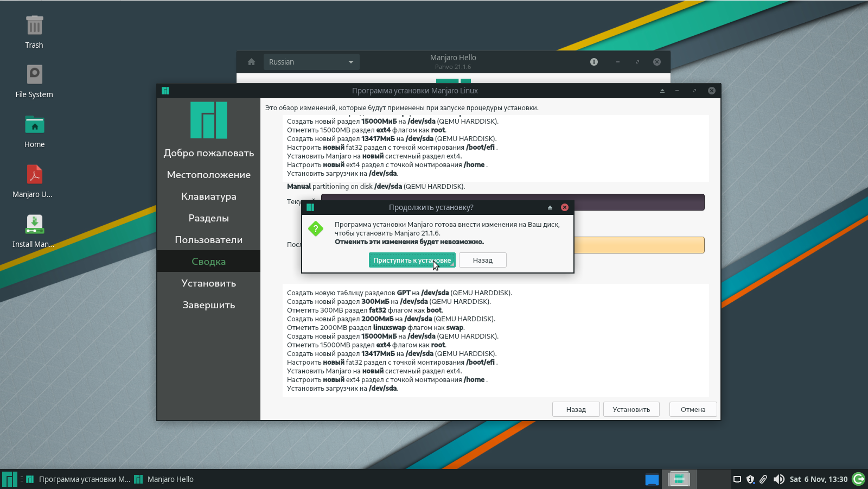Click the paperclip clipboard icon in tray
The width and height of the screenshot is (868, 489).
(763, 479)
